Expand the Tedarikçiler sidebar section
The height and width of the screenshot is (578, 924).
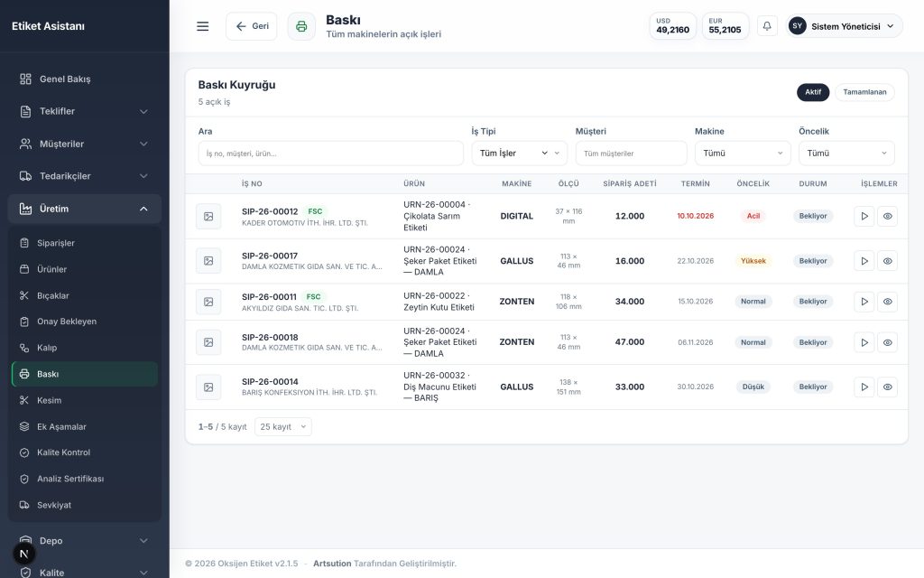84,176
